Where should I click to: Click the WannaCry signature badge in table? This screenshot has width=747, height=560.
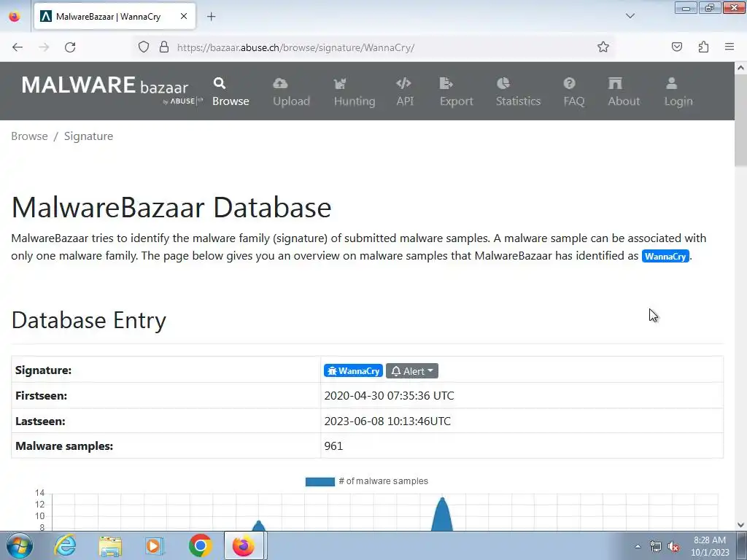pos(353,371)
